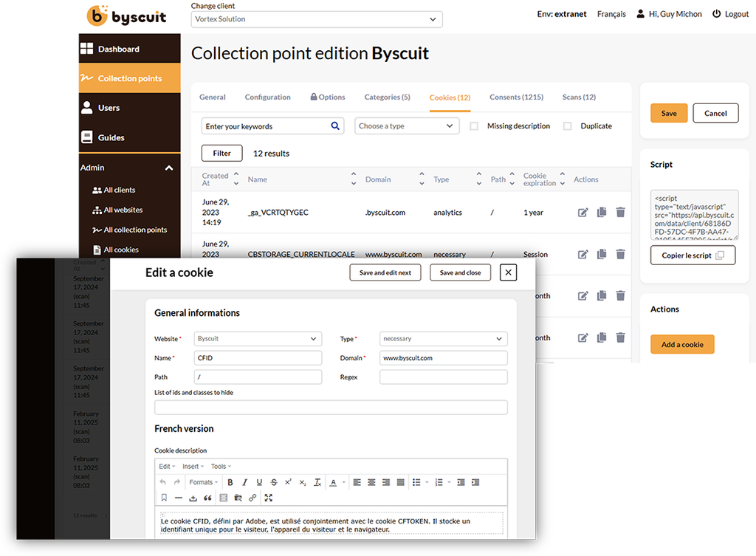Sort the table by Name column

(354, 179)
